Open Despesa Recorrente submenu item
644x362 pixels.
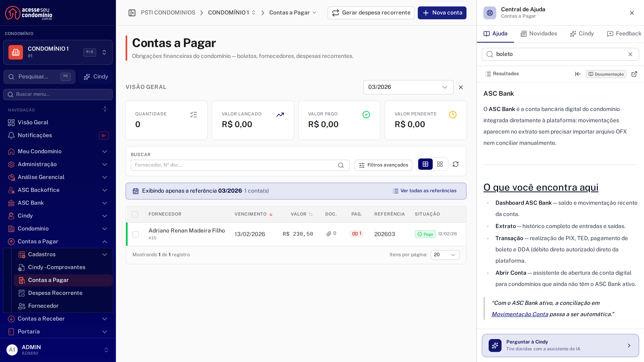tap(63, 293)
